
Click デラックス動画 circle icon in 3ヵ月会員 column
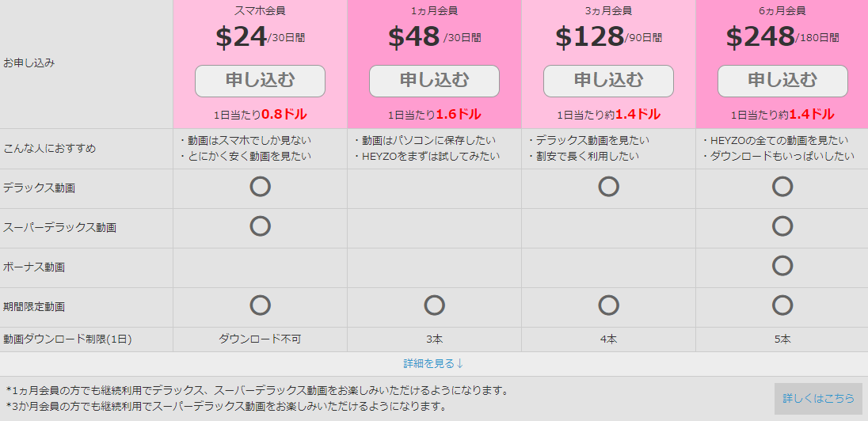tap(608, 187)
